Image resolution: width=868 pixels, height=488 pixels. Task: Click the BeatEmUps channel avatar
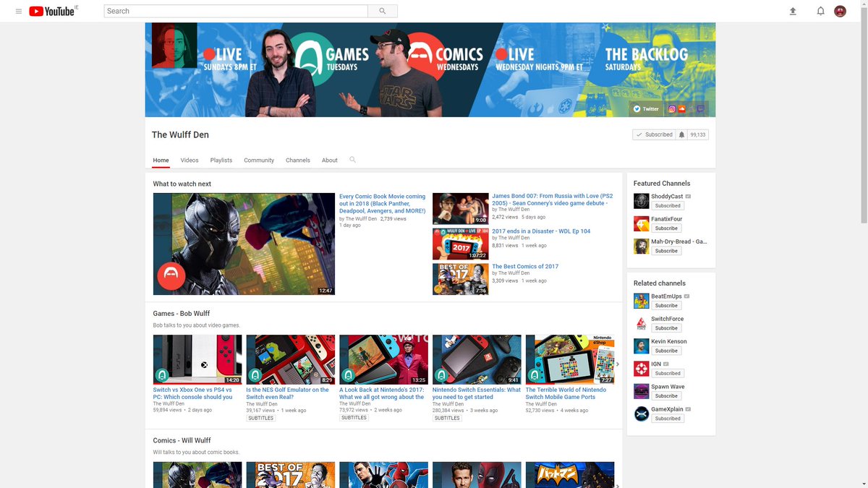coord(641,301)
